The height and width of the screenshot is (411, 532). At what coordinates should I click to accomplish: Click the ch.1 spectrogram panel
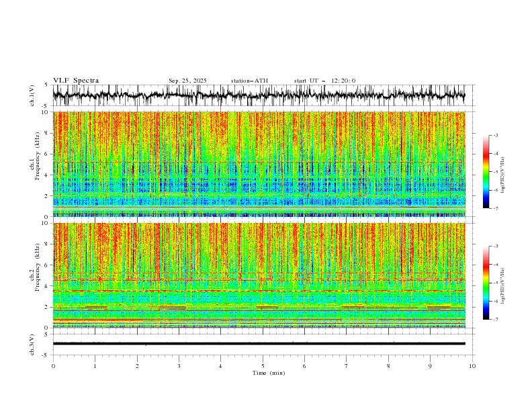pyautogui.click(x=259, y=164)
